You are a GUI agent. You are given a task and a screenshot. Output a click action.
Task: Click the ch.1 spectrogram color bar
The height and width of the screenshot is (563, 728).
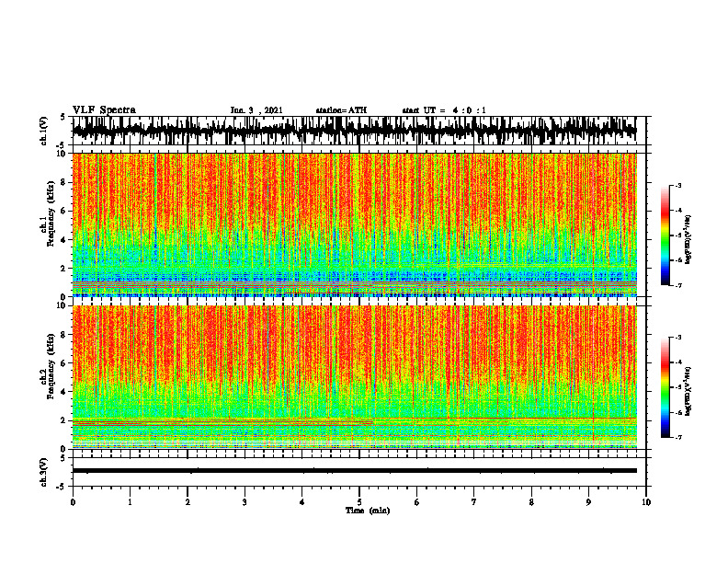point(665,236)
